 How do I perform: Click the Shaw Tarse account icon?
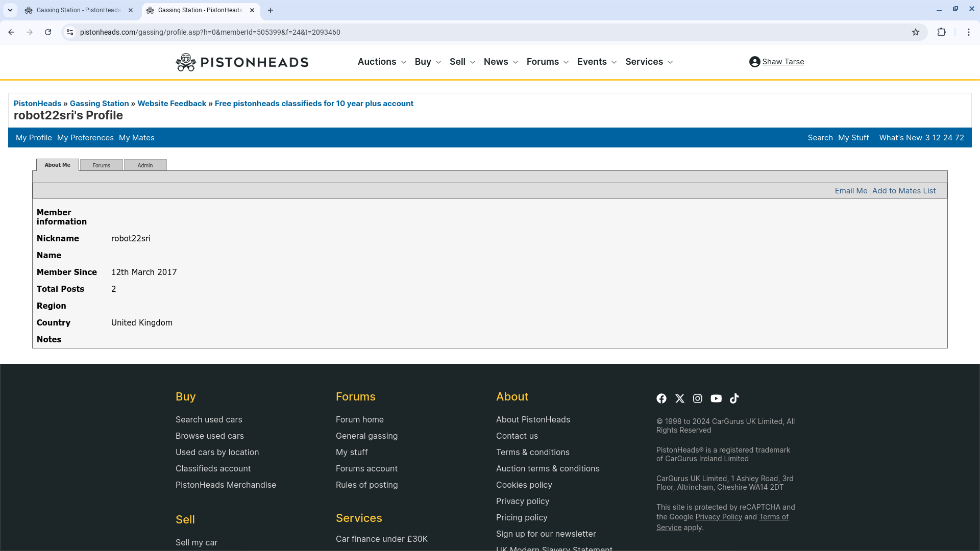pyautogui.click(x=754, y=62)
